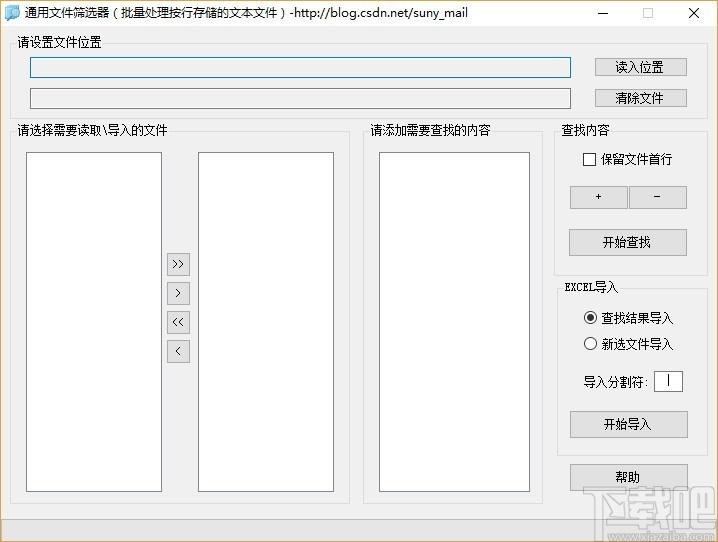Focus the first file location input field
Image resolution: width=718 pixels, height=542 pixels.
tap(300, 67)
